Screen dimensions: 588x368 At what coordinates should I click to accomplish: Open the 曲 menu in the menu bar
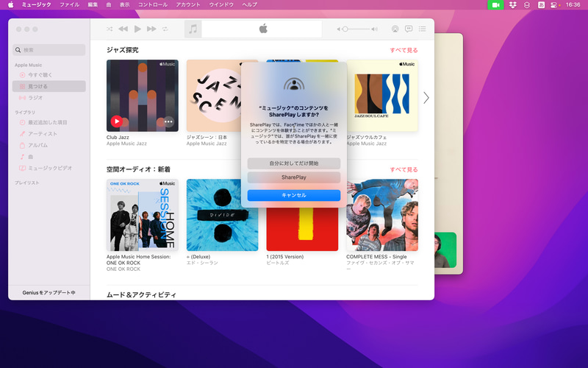(x=109, y=4)
